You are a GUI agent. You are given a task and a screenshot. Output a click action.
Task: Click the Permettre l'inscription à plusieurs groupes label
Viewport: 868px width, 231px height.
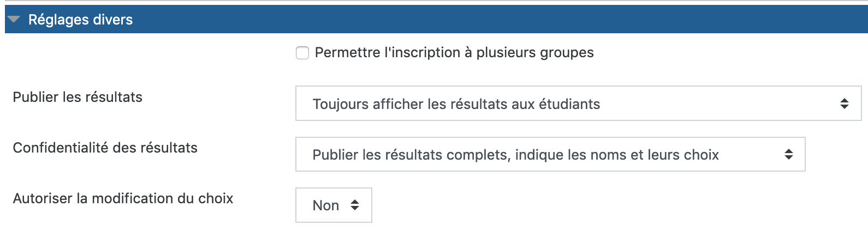(x=454, y=52)
